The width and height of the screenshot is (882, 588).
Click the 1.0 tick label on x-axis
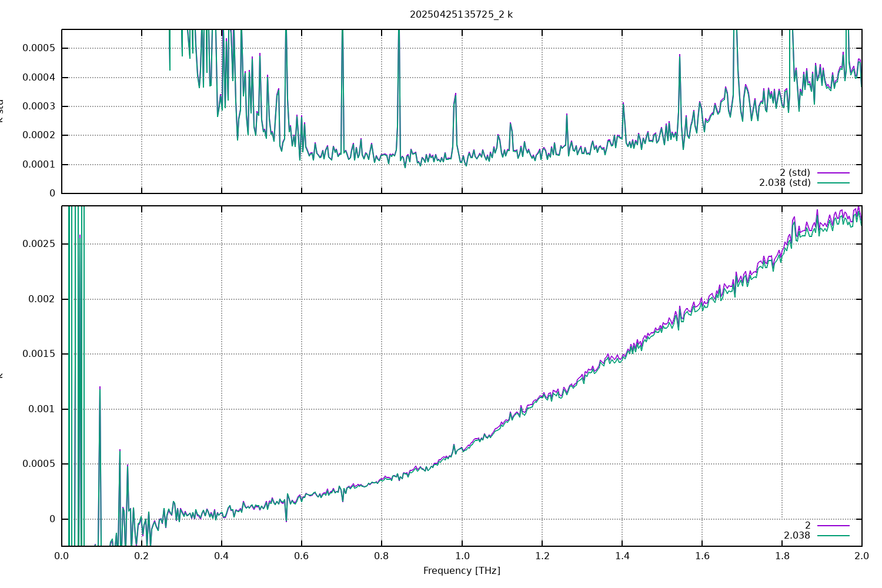pos(462,556)
